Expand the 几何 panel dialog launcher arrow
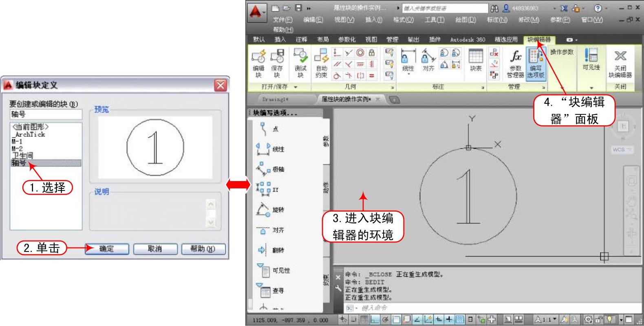Image resolution: width=644 pixels, height=326 pixels. click(393, 88)
